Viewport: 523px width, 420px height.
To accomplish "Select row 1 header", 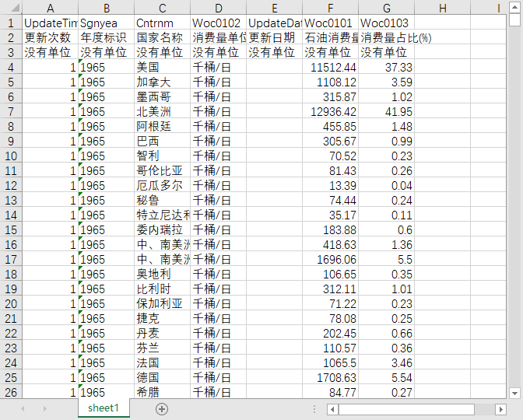I will click(11, 23).
